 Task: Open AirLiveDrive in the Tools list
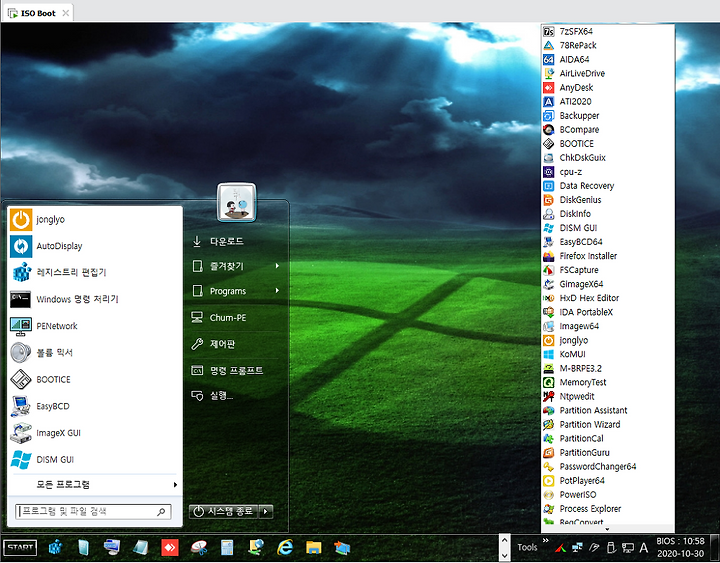coord(608,73)
